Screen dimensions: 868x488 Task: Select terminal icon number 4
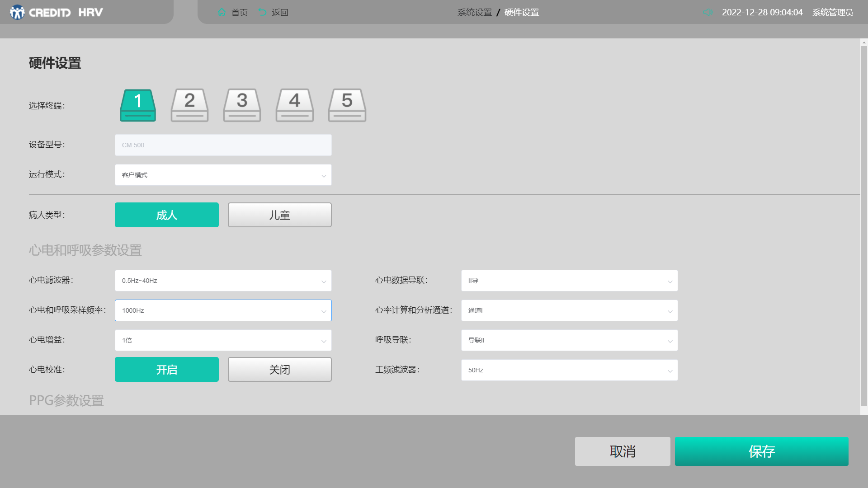click(294, 105)
